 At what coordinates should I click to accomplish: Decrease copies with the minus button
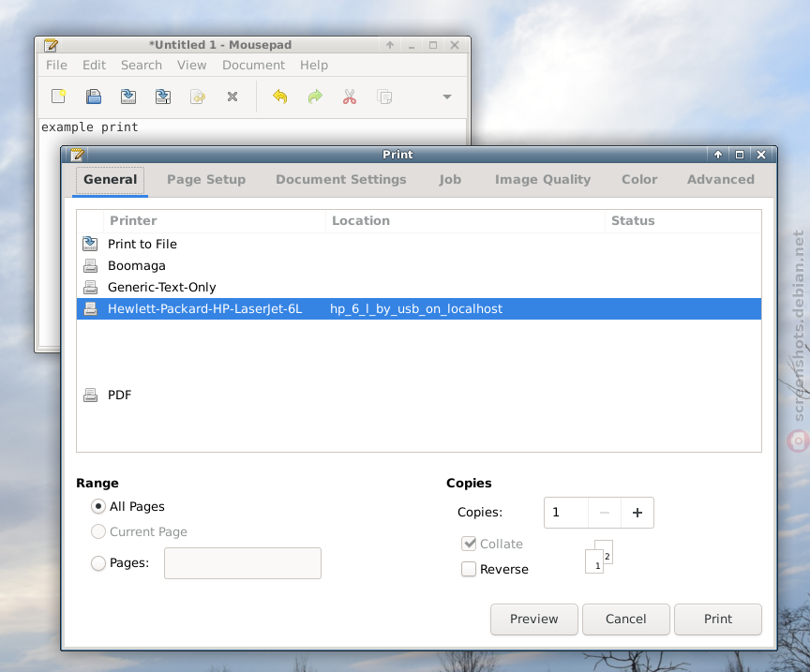(605, 513)
